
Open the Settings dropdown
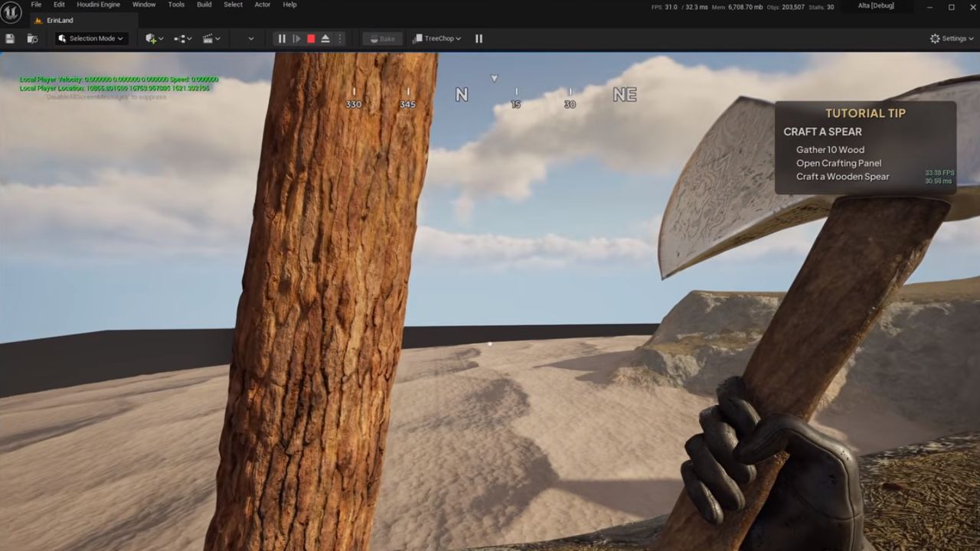point(952,38)
